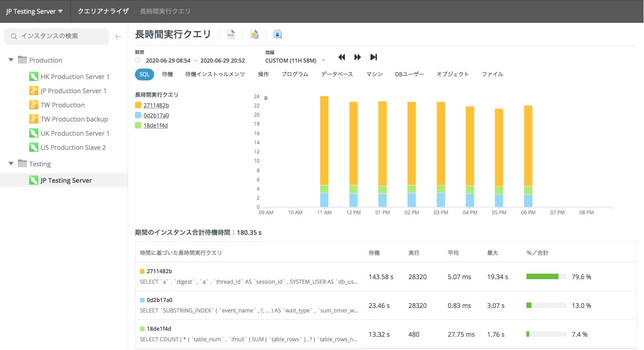Click JP Testing Server tree icon
Image resolution: width=644 pixels, height=350 pixels.
[33, 180]
